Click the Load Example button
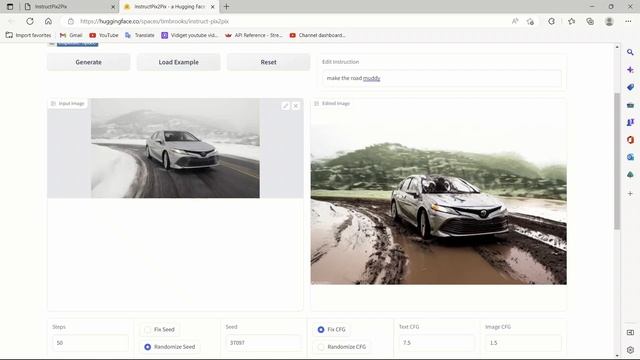This screenshot has height=360, width=640. [x=178, y=62]
